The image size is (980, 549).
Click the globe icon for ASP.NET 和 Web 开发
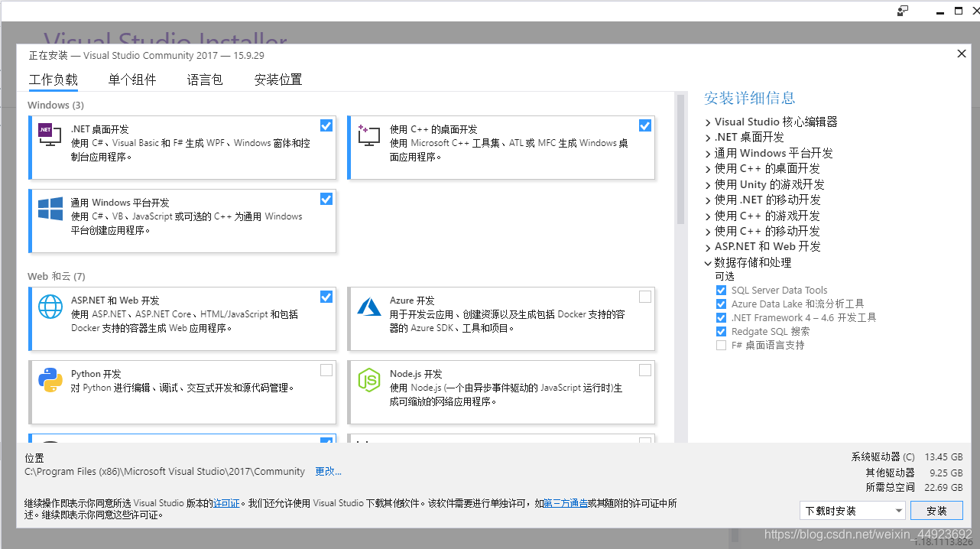[50, 307]
